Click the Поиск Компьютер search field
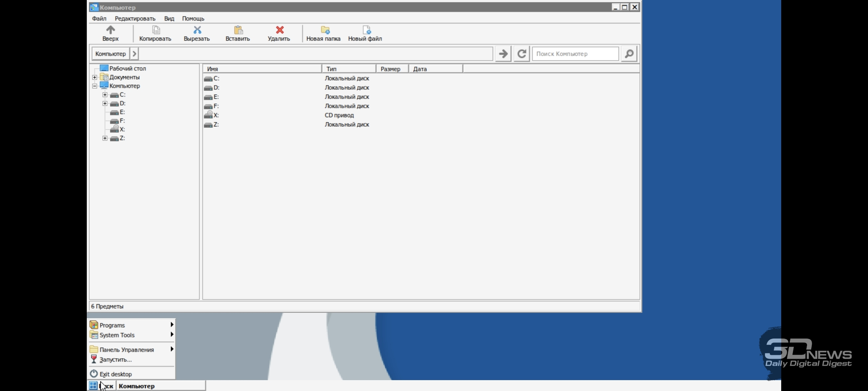868x391 pixels. pos(575,54)
